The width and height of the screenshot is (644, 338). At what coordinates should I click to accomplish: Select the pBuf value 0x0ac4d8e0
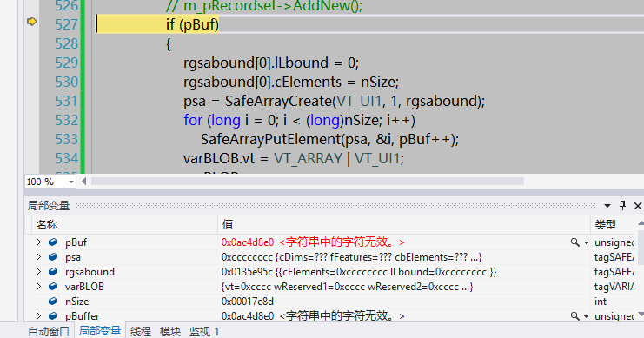248,242
